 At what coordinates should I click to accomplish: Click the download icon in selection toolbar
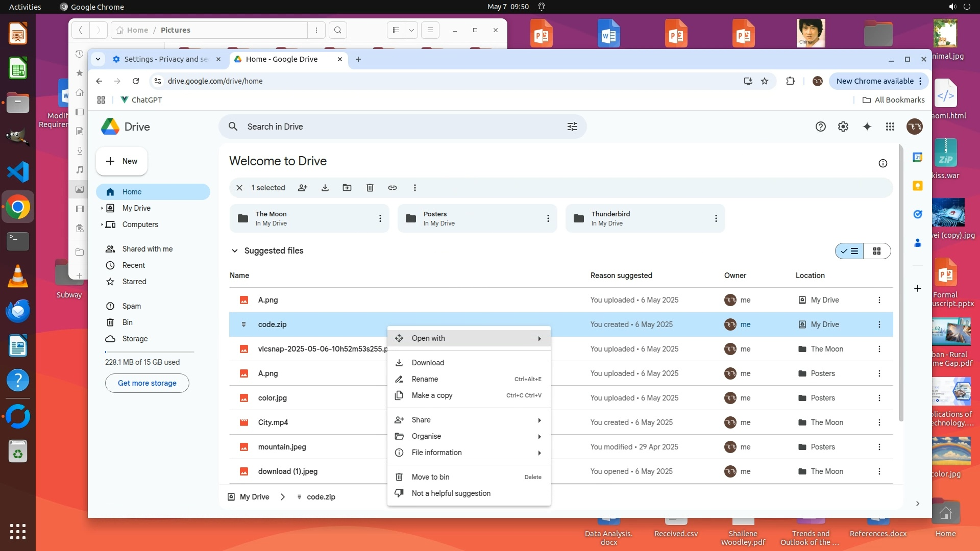click(325, 188)
